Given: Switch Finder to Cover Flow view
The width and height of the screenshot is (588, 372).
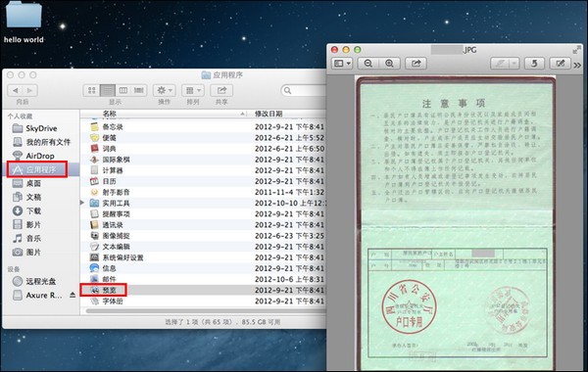Looking at the screenshot, I should click(x=139, y=90).
